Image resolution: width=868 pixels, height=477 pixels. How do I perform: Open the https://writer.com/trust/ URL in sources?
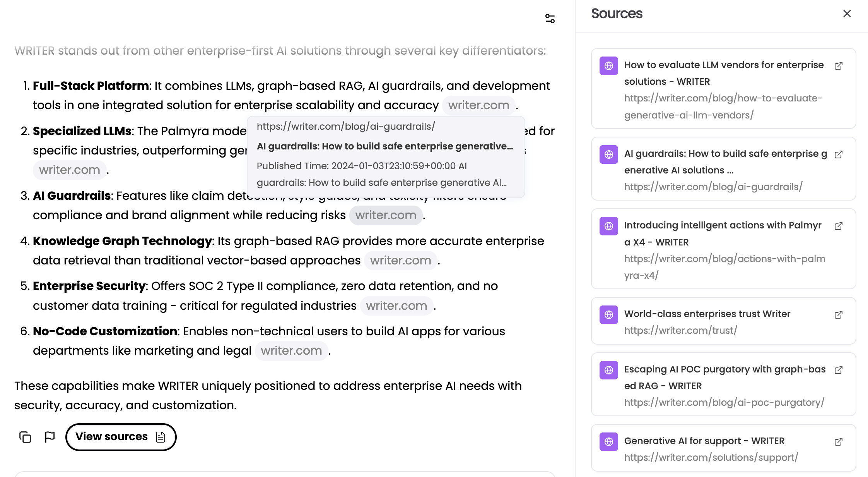(x=680, y=331)
